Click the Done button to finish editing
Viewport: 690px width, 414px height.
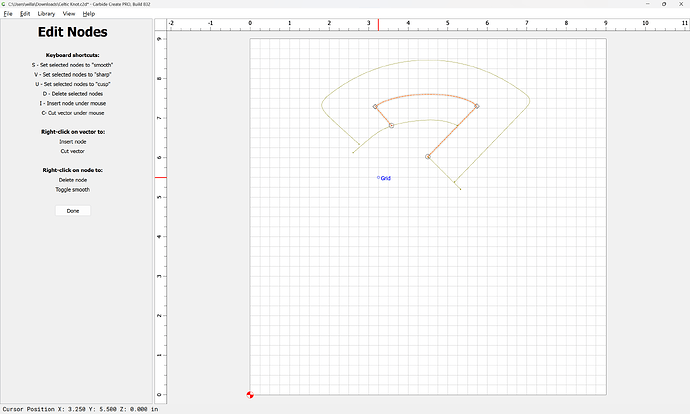coord(73,211)
